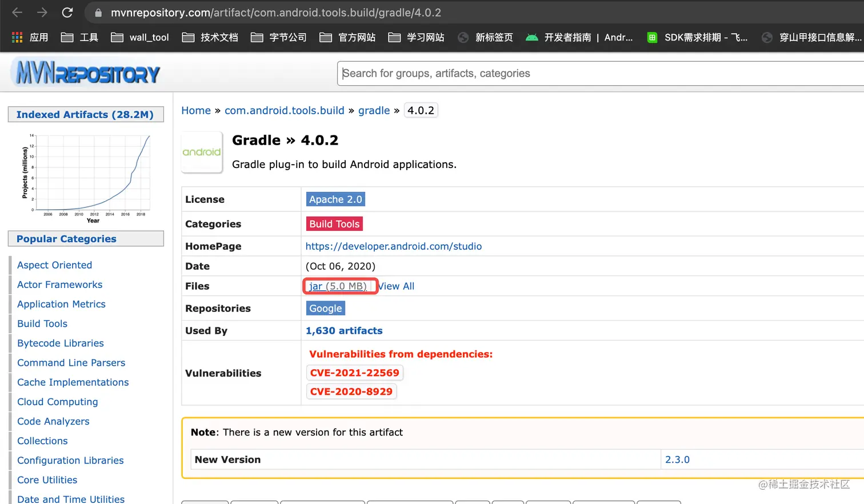
Task: Click the Popular Categories header
Action: point(86,239)
